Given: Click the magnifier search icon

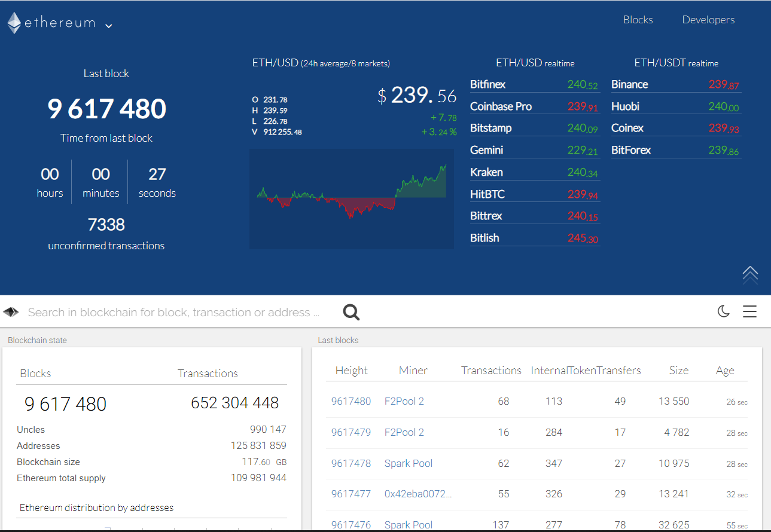Looking at the screenshot, I should (351, 312).
